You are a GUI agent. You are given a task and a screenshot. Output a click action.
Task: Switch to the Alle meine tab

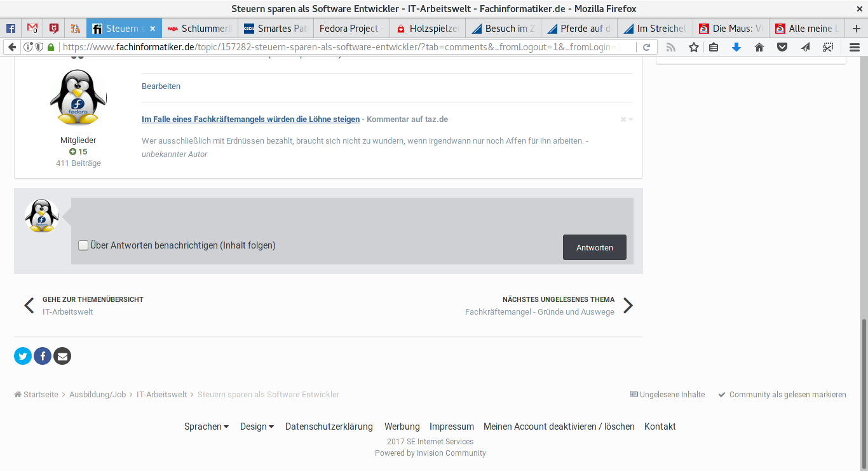pyautogui.click(x=807, y=29)
